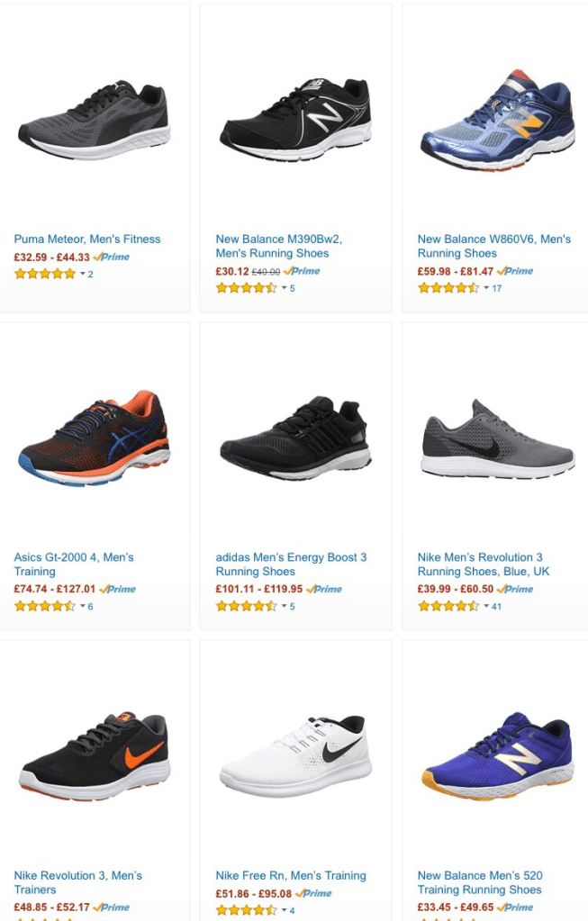The image size is (588, 921).
Task: Open the Asics Gt-2000 4 shoe picture
Action: [x=94, y=438]
